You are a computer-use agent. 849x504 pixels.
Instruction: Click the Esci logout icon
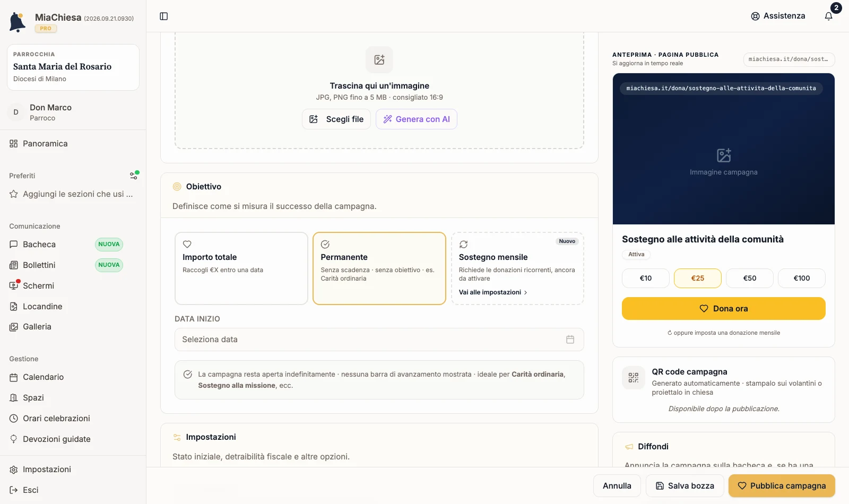click(14, 490)
